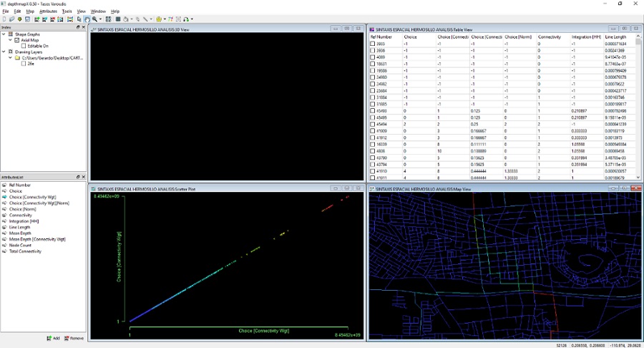Click the zoom magnifier tool

click(94, 19)
